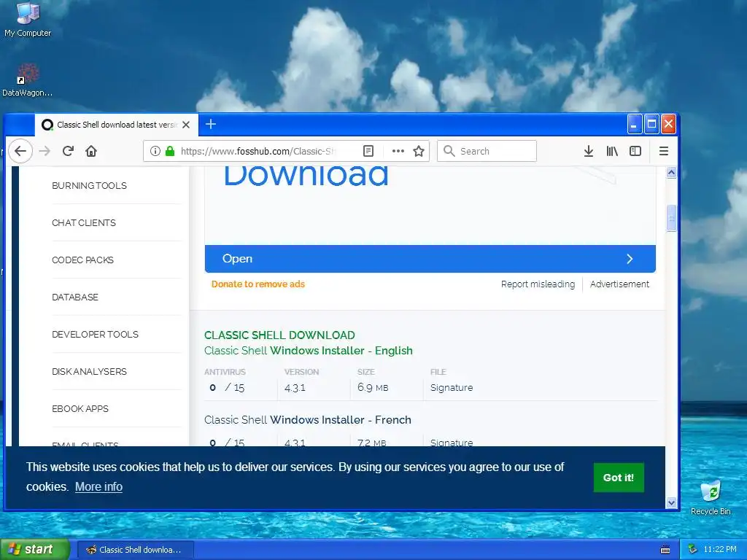Viewport: 747px width, 560px height.
Task: Accept cookies with Got it! button
Action: [x=619, y=477]
